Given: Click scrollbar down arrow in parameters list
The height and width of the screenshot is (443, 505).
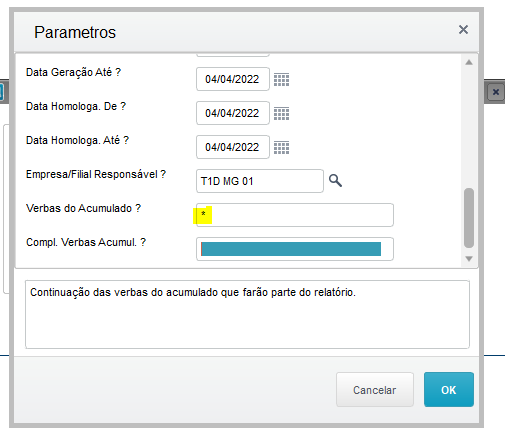Looking at the screenshot, I should pos(469,259).
